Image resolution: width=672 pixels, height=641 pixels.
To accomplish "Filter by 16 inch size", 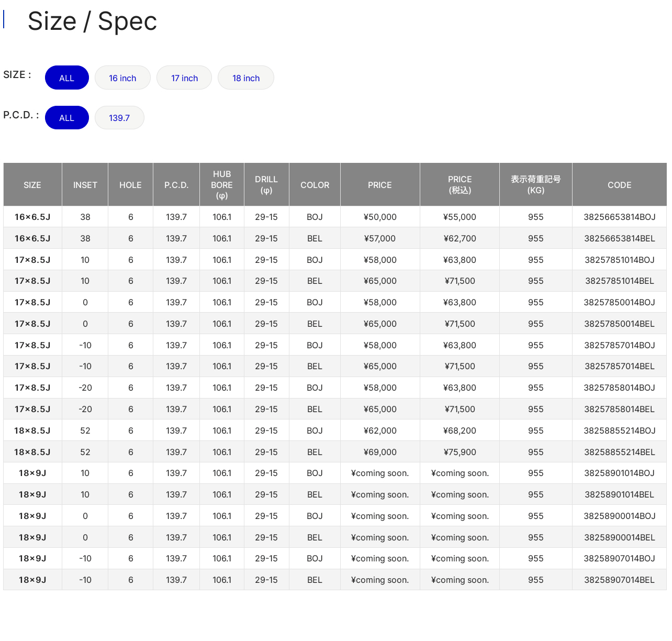I will [x=122, y=78].
